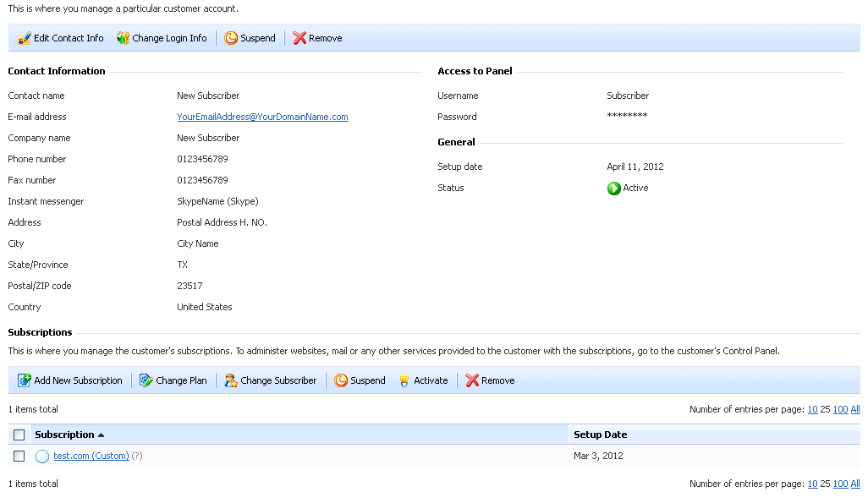Click the subscriptions Suspend clock icon
The image size is (868, 503).
[x=341, y=380]
